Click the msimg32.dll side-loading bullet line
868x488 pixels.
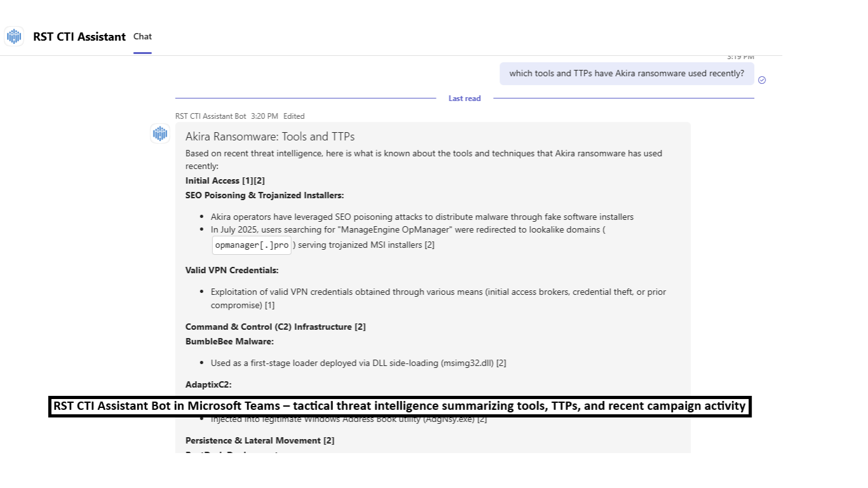358,363
